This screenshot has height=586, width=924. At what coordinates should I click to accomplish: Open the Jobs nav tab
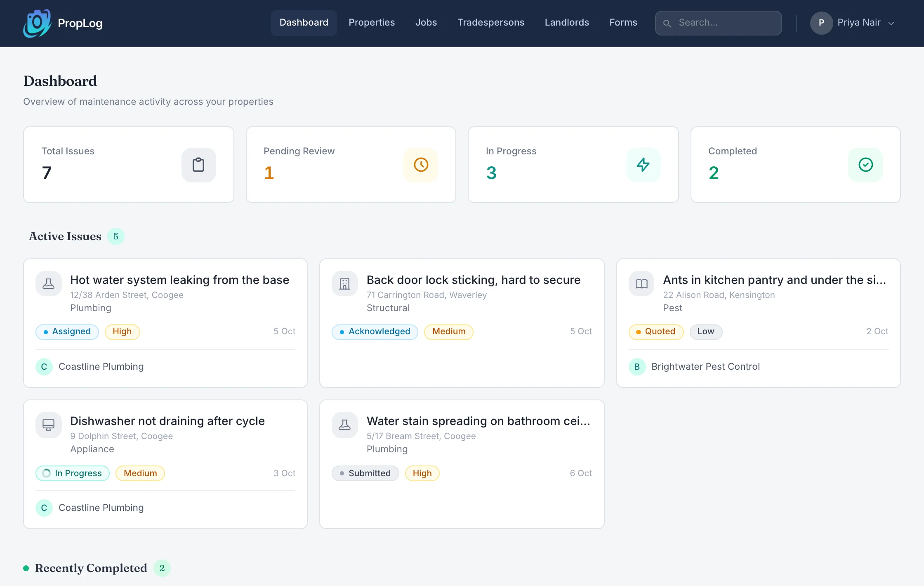click(x=426, y=23)
